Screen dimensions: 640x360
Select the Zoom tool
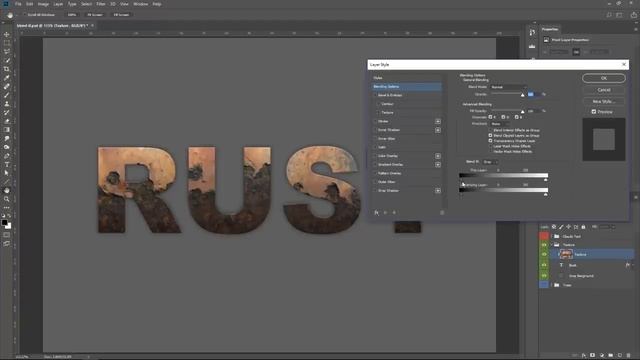click(7, 199)
